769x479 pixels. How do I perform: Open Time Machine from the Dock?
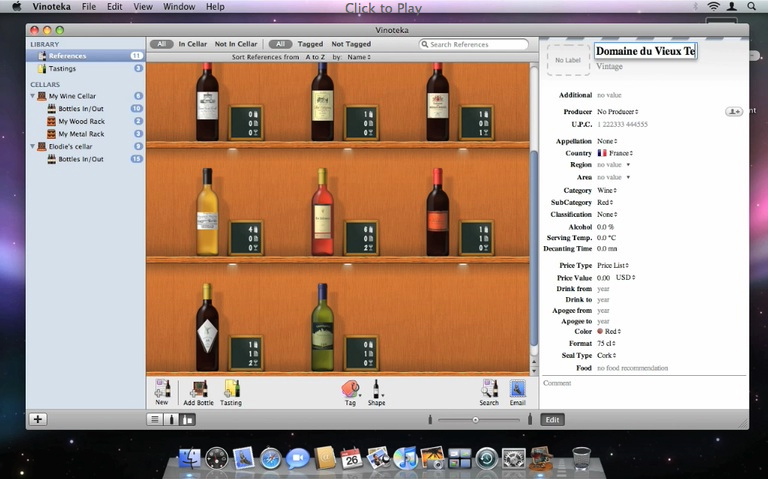[487, 459]
